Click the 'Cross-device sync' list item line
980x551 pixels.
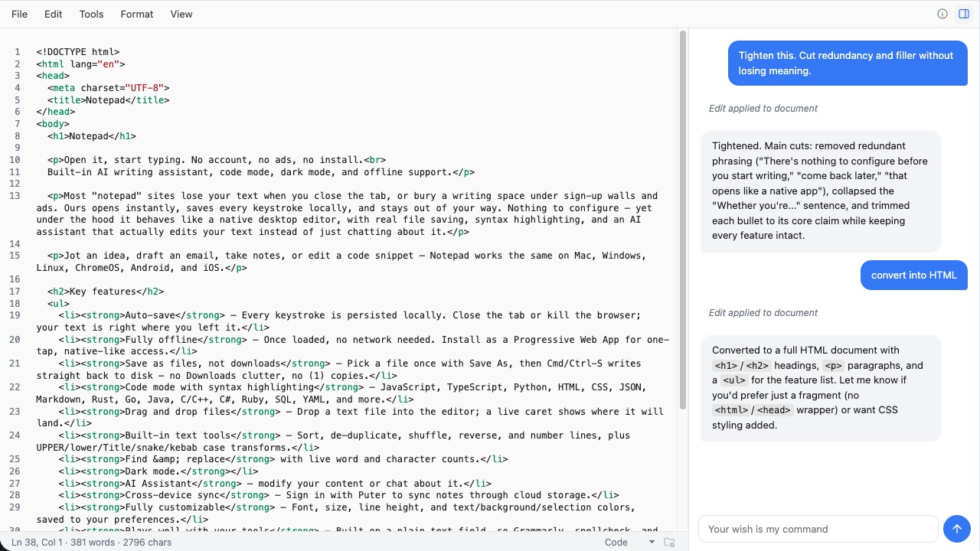338,495
